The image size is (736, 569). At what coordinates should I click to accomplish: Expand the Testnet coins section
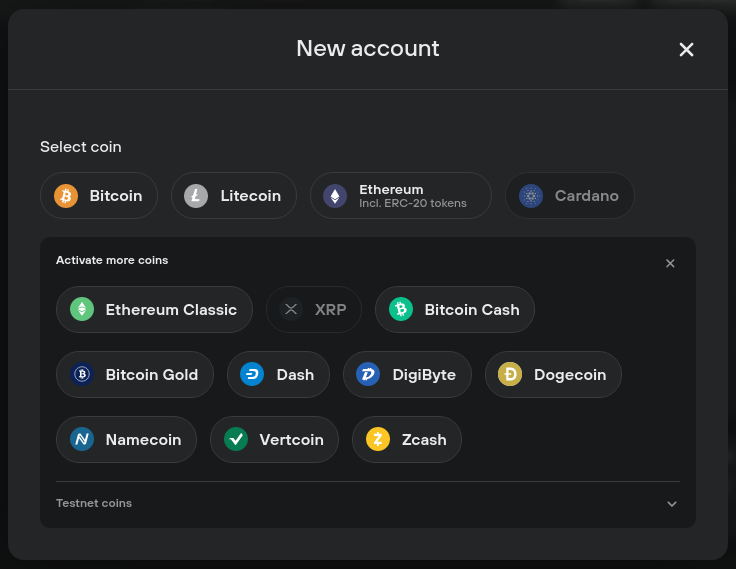[368, 503]
